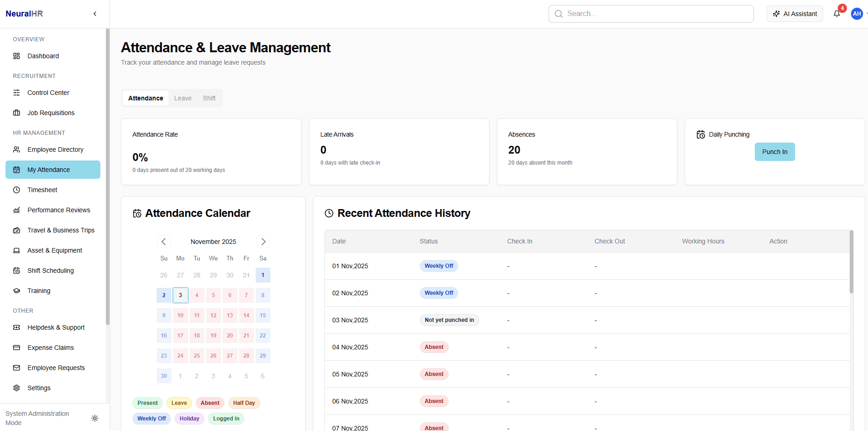
Task: Click the Performance Reviews chart icon
Action: (16, 210)
